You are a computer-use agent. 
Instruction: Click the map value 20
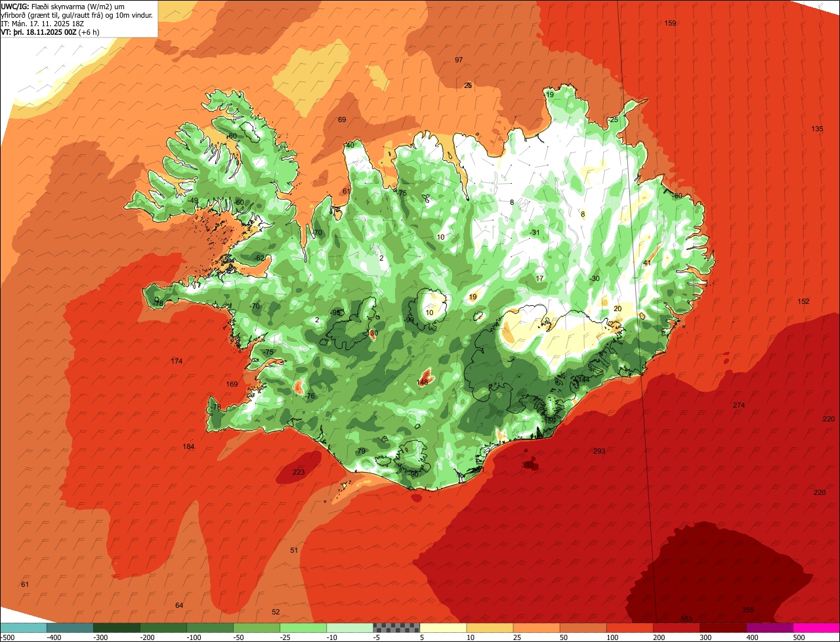(618, 309)
